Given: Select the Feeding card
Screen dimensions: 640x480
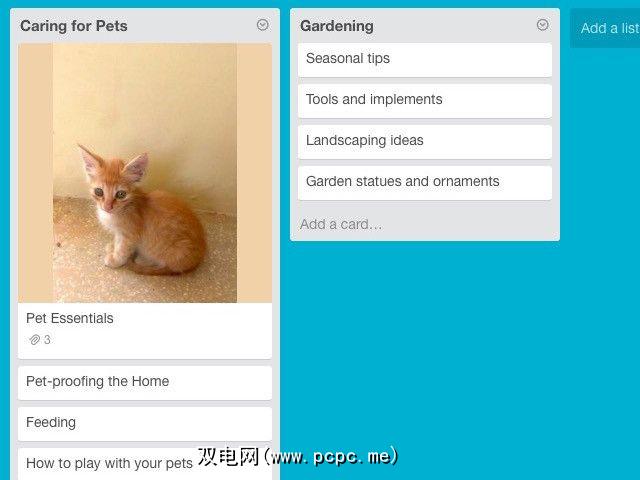Looking at the screenshot, I should 145,424.
